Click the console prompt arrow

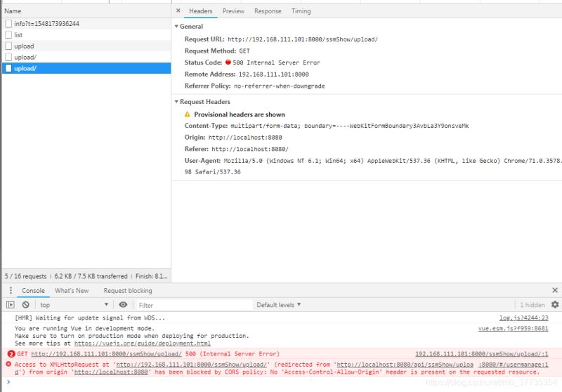pos(8,382)
